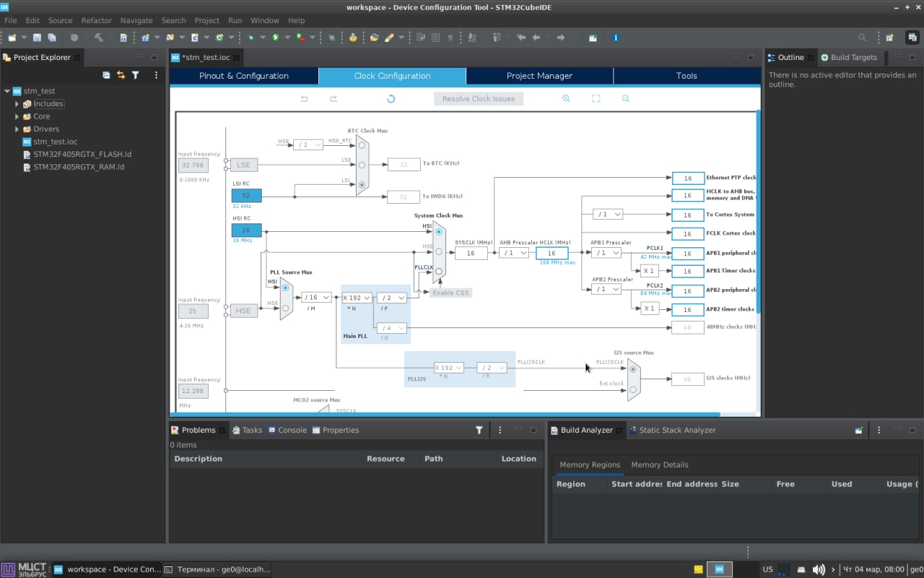Select HSE on PLL Source Mux

(286, 308)
